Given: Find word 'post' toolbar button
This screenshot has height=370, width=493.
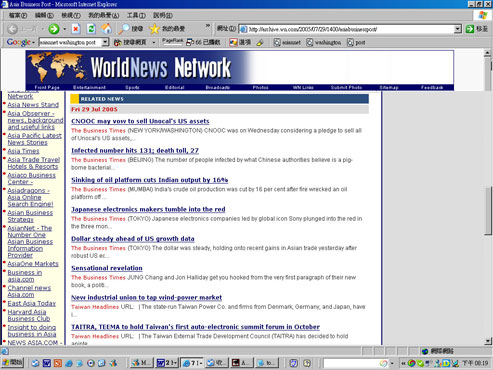Looking at the screenshot, I should tap(356, 42).
